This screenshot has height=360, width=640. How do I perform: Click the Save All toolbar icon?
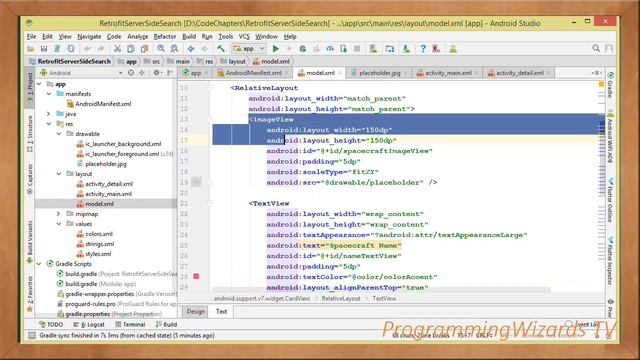pyautogui.click(x=44, y=49)
